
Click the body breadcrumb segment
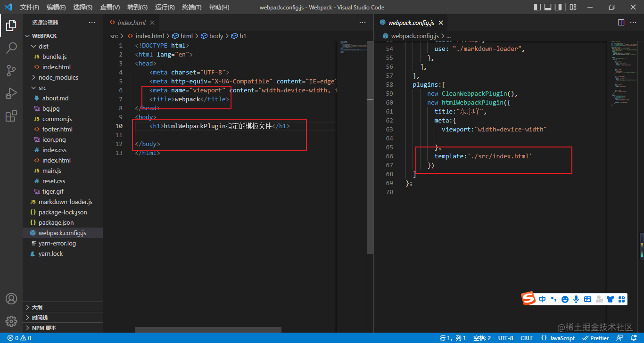click(212, 36)
